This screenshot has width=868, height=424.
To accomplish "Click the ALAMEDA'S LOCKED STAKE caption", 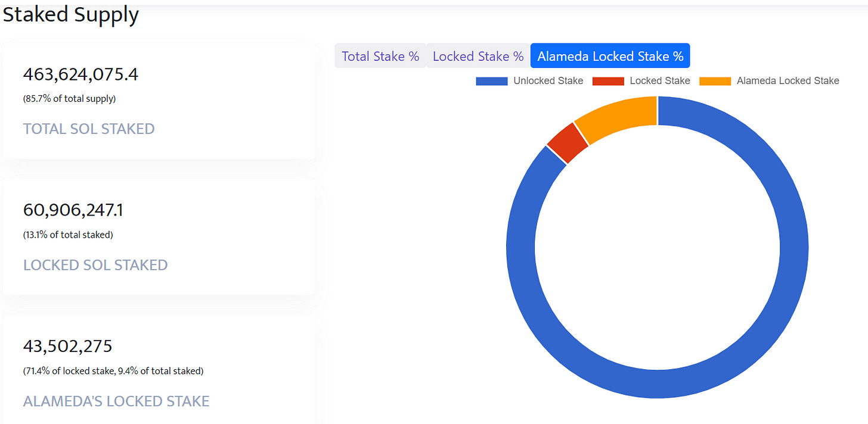I will (116, 401).
